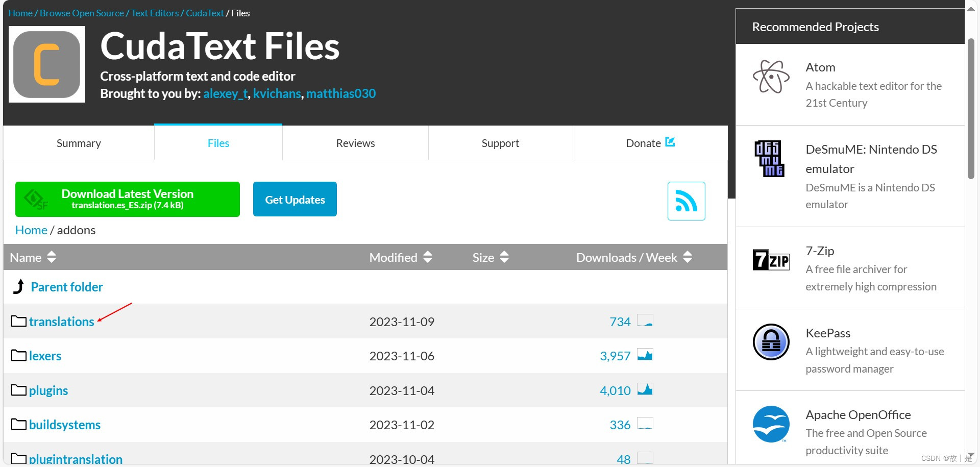The image size is (980, 467).
Task: Open the translations folder link
Action: click(62, 322)
